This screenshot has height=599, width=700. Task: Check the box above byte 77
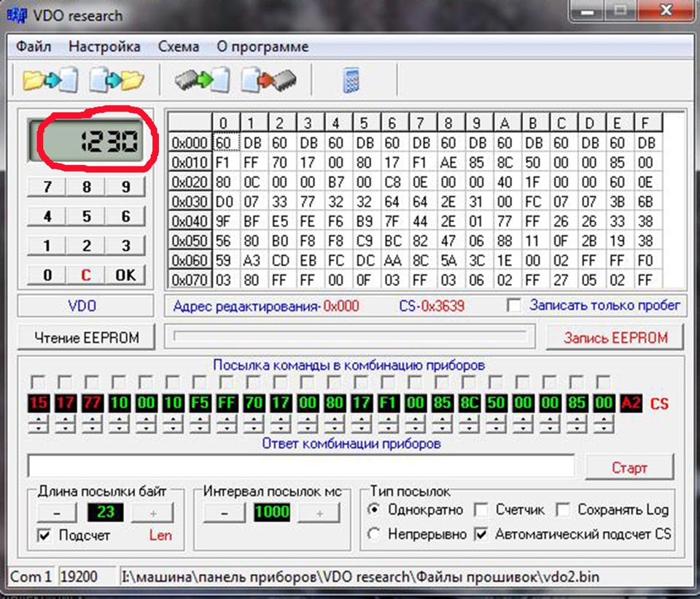pyautogui.click(x=92, y=382)
